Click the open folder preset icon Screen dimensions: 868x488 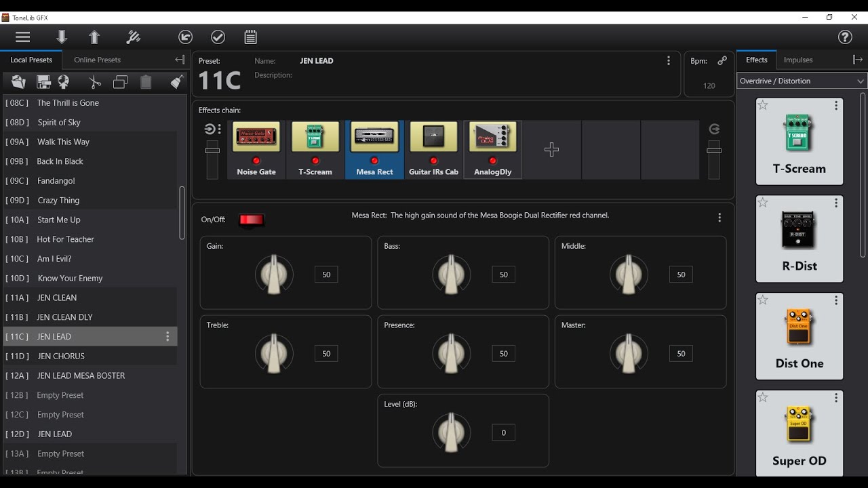pyautogui.click(x=18, y=82)
